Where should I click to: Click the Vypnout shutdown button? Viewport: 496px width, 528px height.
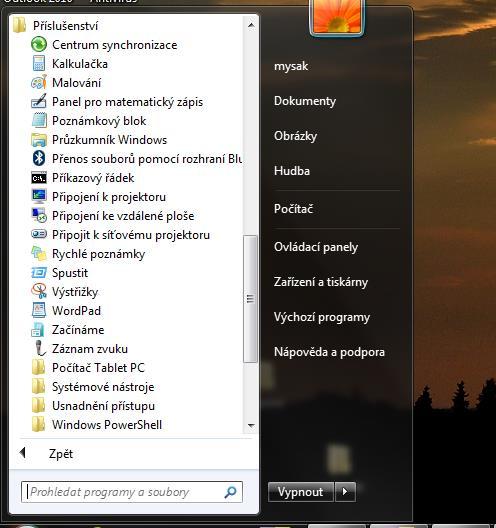click(301, 492)
